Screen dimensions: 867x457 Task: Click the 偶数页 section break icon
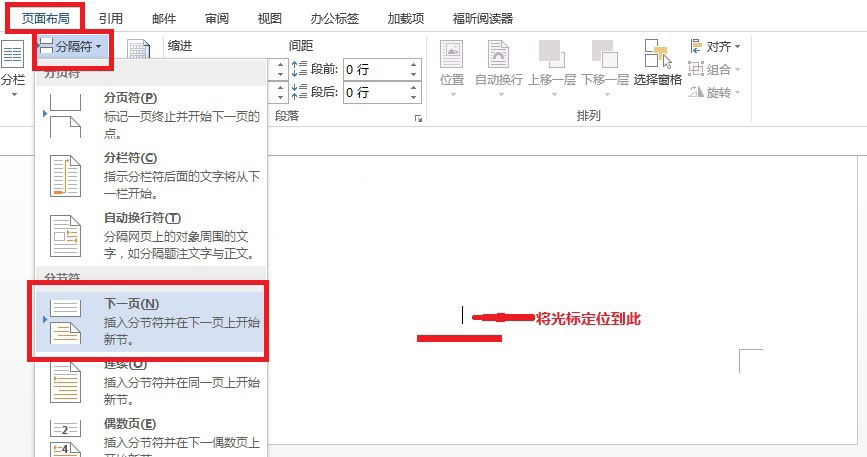click(x=65, y=438)
